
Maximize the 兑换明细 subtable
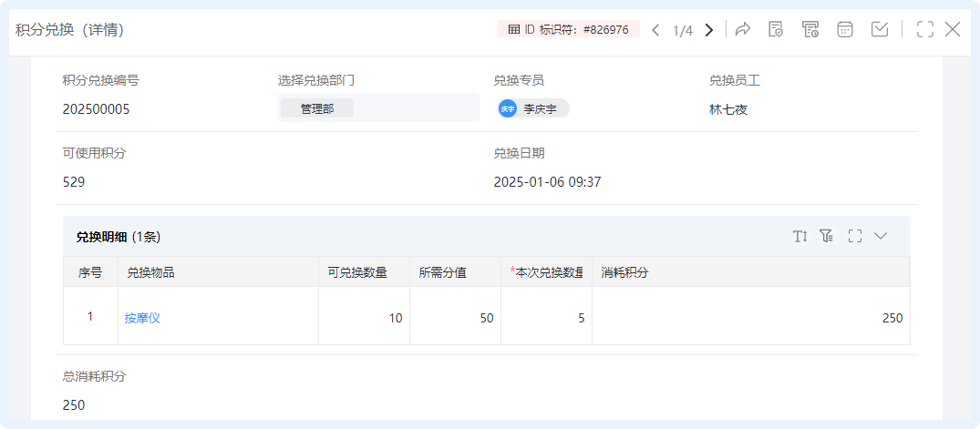(854, 236)
